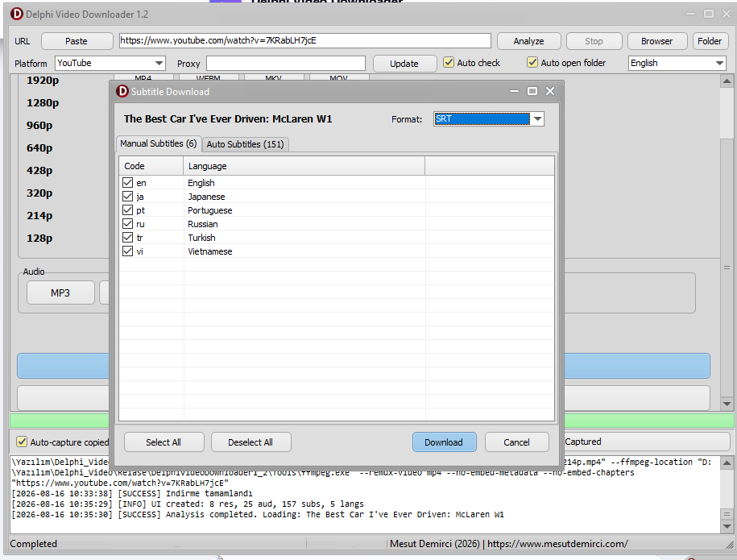Click the Analyze button
Viewport: 737px width, 560px height.
click(x=528, y=41)
